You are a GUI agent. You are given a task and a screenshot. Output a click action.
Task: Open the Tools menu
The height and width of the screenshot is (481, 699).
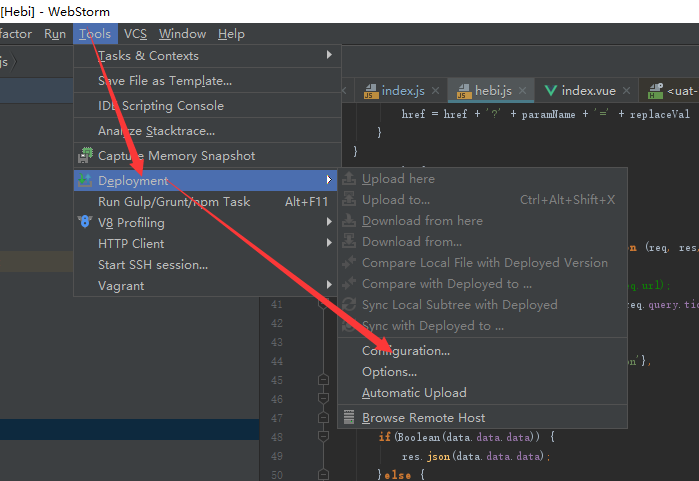point(95,34)
